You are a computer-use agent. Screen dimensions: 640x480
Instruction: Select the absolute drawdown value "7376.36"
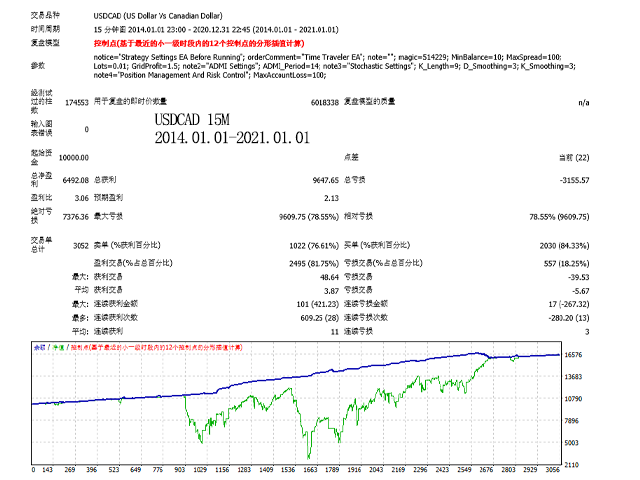point(76,217)
